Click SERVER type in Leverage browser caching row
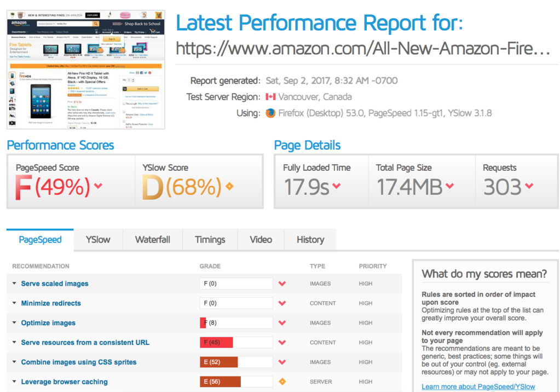 click(321, 382)
